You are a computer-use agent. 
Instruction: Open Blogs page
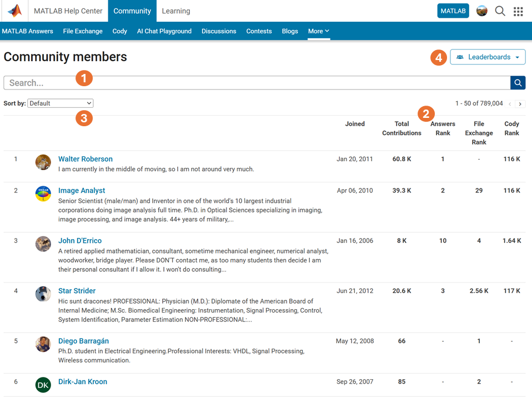[290, 31]
